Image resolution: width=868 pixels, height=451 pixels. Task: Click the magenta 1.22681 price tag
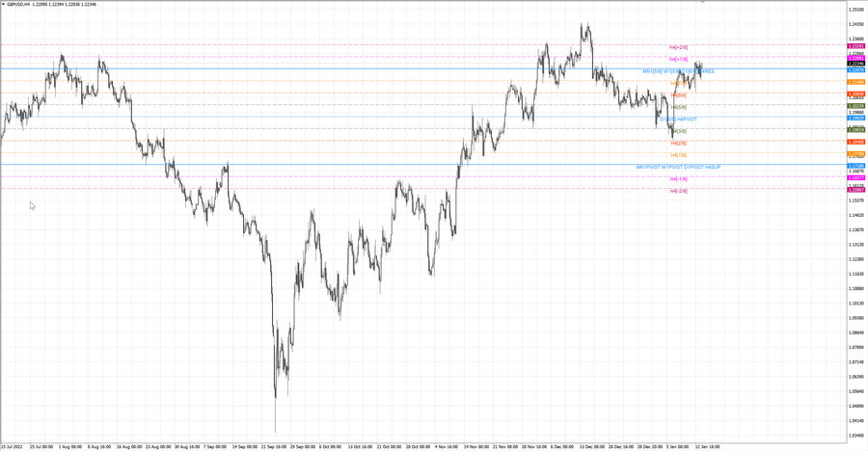tap(856, 58)
